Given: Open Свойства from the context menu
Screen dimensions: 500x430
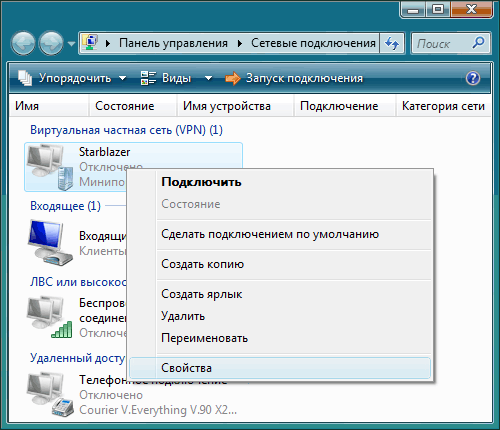Looking at the screenshot, I should tap(280, 368).
